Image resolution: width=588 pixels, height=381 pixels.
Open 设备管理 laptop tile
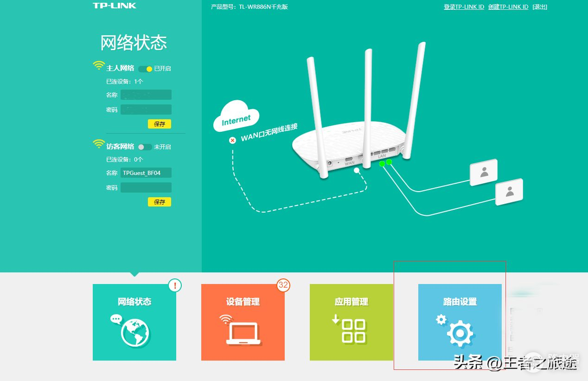[243, 322]
